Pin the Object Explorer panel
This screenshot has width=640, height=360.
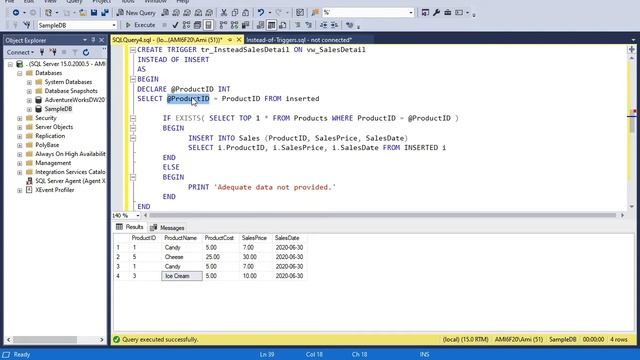(93, 40)
